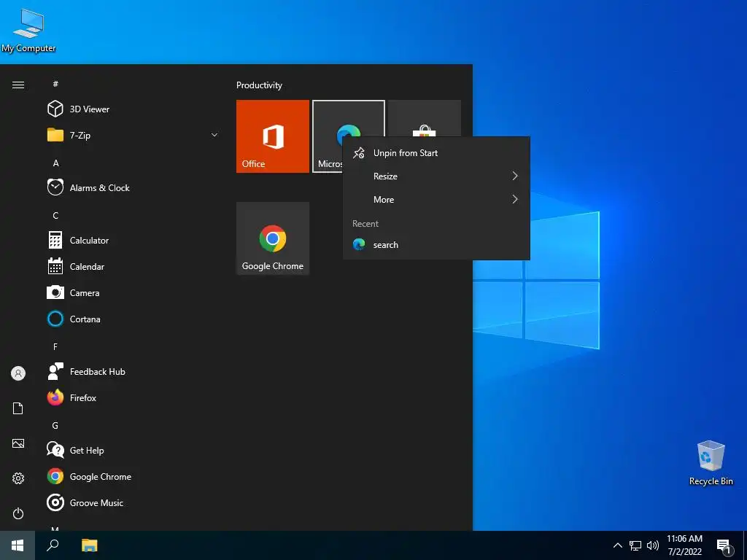Click the 'G' letter header in app list
Viewport: 747px width, 560px height.
pos(55,426)
